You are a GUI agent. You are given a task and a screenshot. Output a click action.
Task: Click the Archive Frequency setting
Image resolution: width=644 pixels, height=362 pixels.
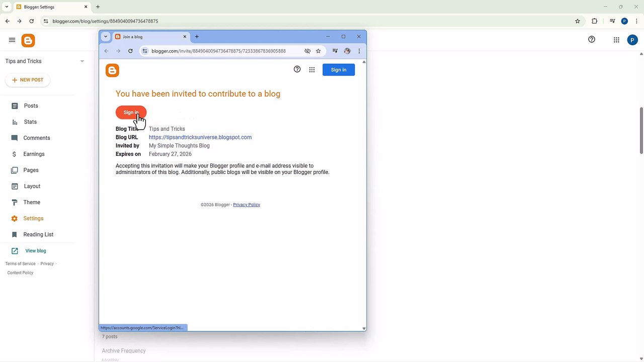pyautogui.click(x=124, y=351)
